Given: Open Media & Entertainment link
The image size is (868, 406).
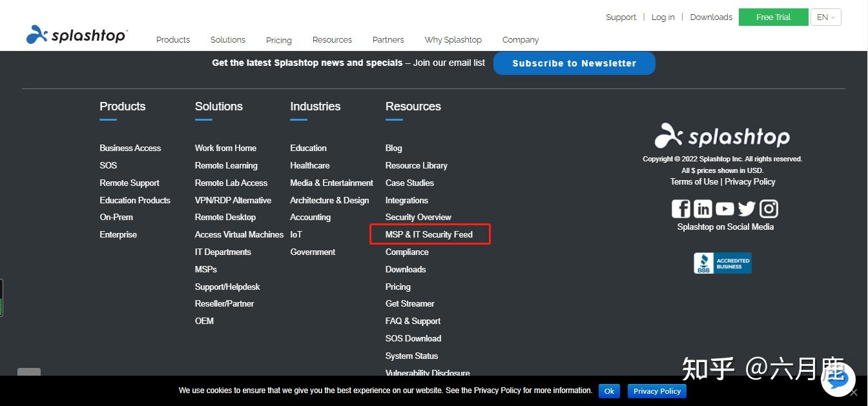Looking at the screenshot, I should tap(331, 183).
